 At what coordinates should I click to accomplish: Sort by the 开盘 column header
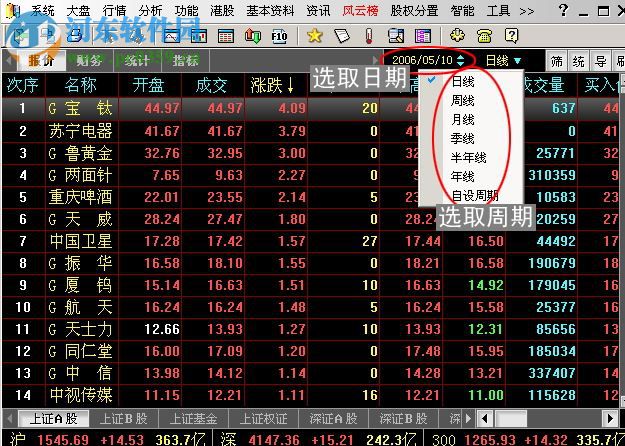tap(150, 85)
